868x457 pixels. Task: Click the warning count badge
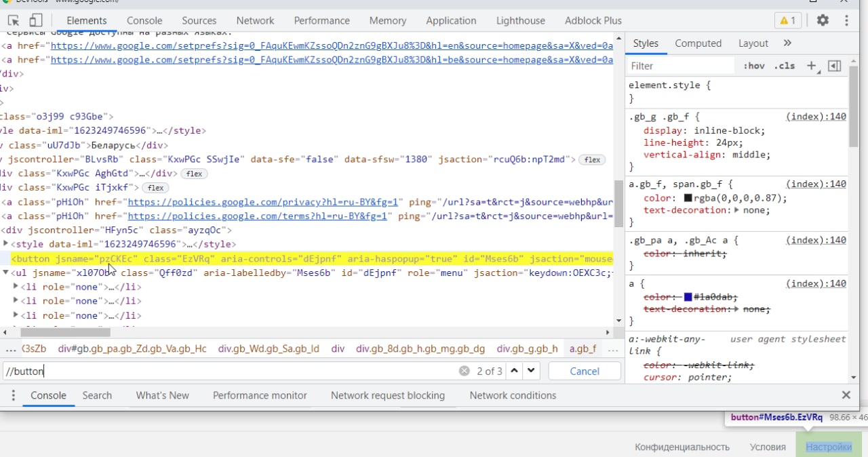pos(788,20)
